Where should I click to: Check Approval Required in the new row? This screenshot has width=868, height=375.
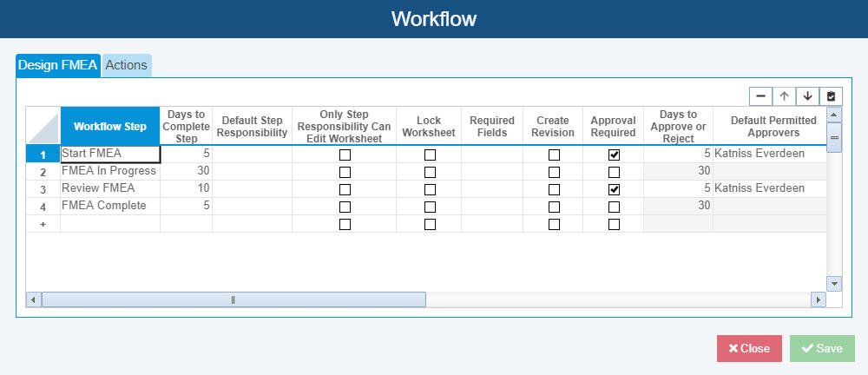click(614, 224)
